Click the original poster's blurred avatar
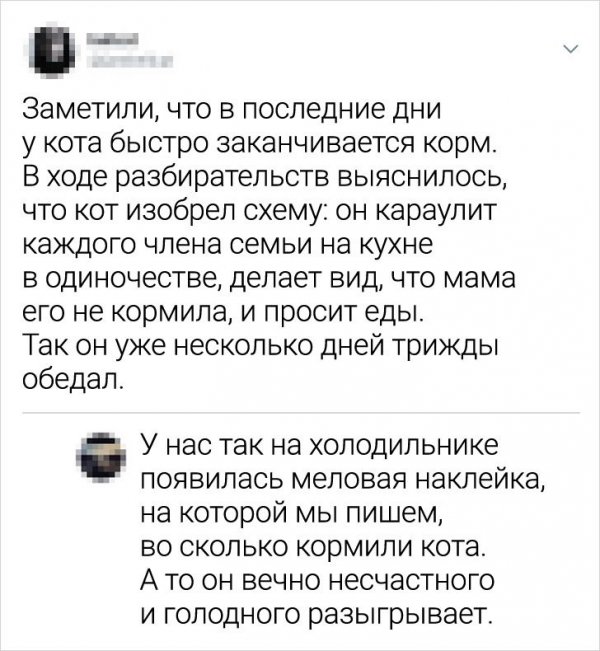This screenshot has height=651, width=600. [48, 50]
